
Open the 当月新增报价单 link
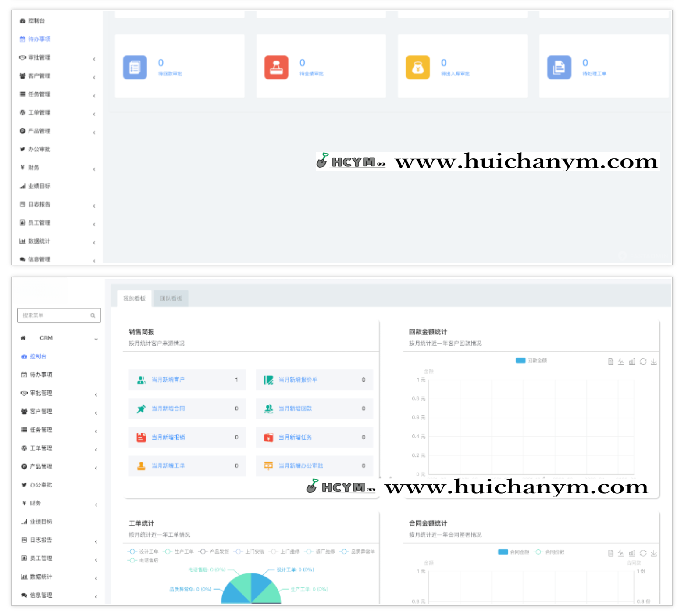coord(298,380)
